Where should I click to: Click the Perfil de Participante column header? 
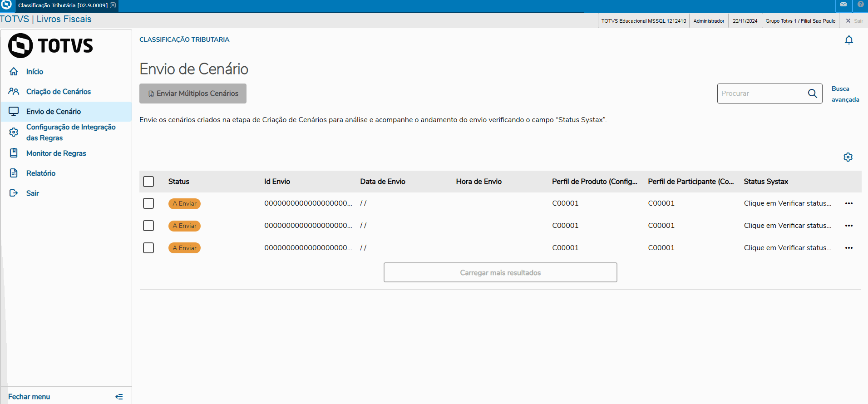691,182
